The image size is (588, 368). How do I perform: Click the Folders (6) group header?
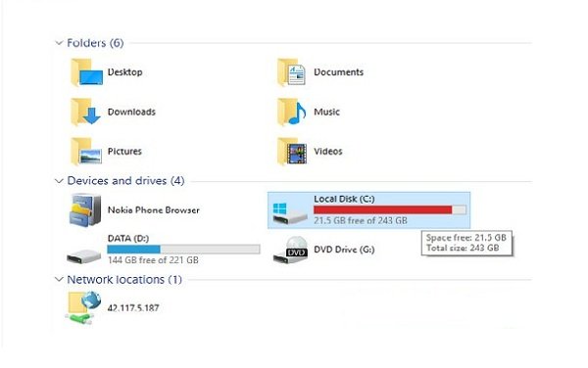coord(95,43)
